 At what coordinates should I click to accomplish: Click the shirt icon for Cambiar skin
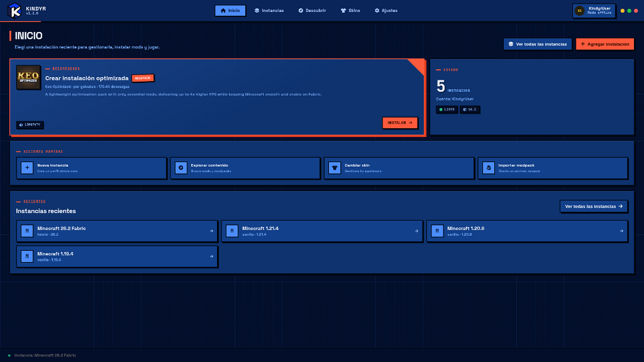[335, 168]
